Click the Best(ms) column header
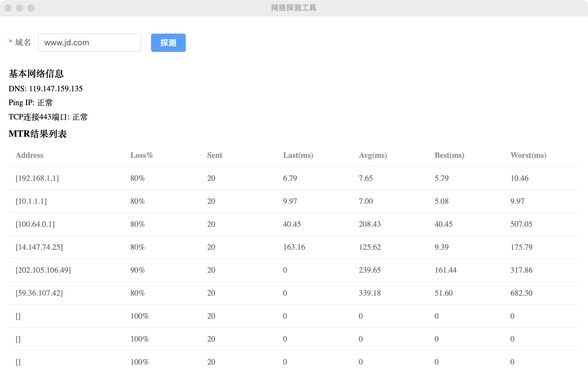 pyautogui.click(x=449, y=155)
